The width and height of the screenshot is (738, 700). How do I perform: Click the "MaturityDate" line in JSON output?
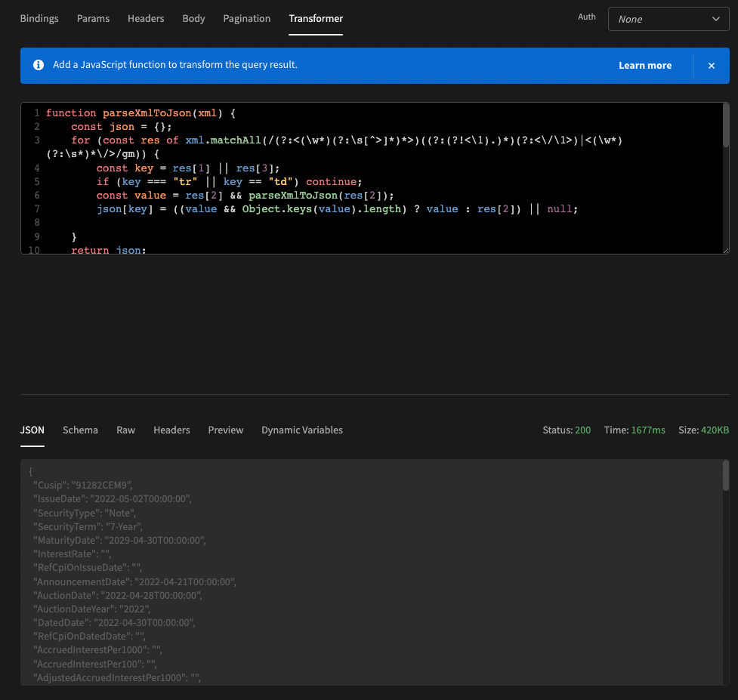click(119, 540)
